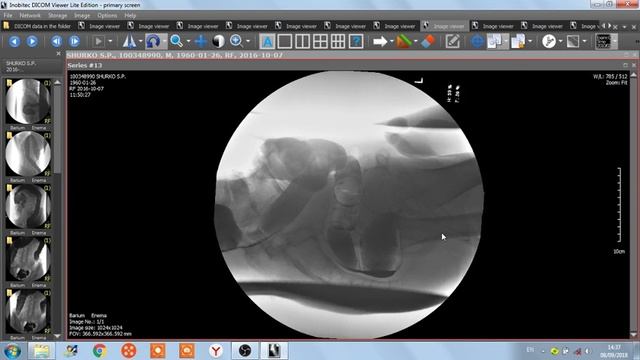Open the magnifying lens dropdown arrow
640x360 pixels.
tap(248, 41)
